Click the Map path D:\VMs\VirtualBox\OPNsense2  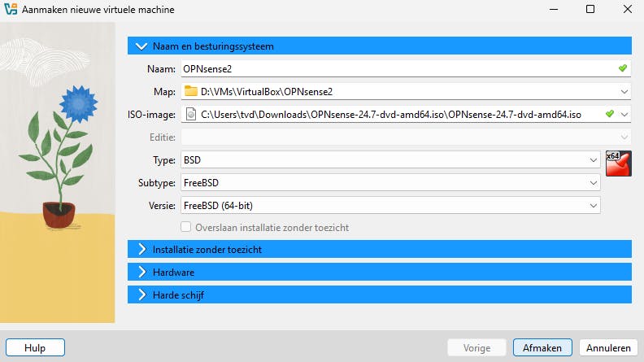pos(267,92)
